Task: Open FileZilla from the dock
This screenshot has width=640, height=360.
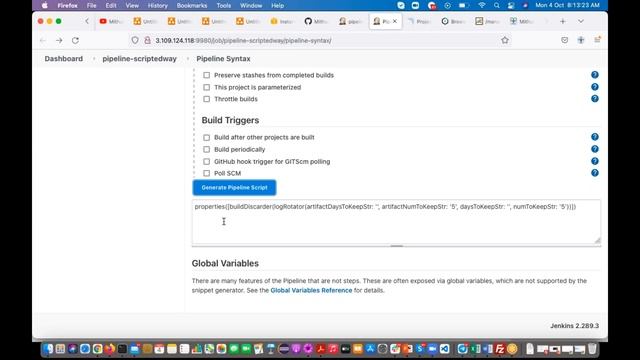Action: click(x=500, y=349)
